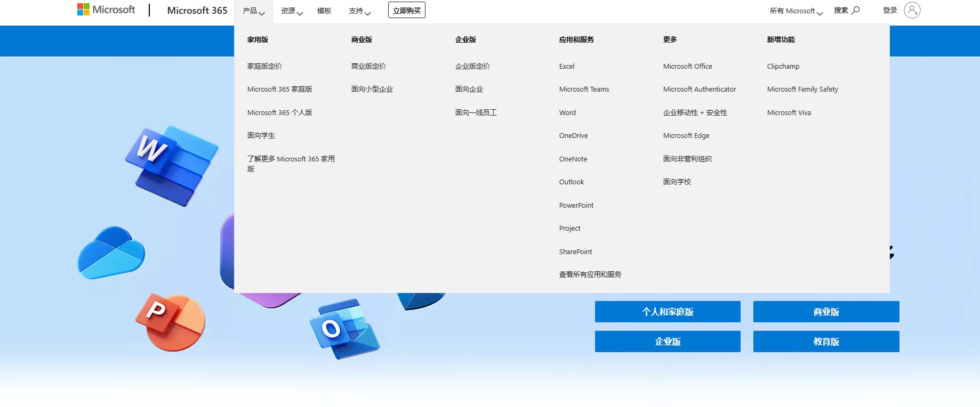Open the search magnifier icon

[856, 10]
